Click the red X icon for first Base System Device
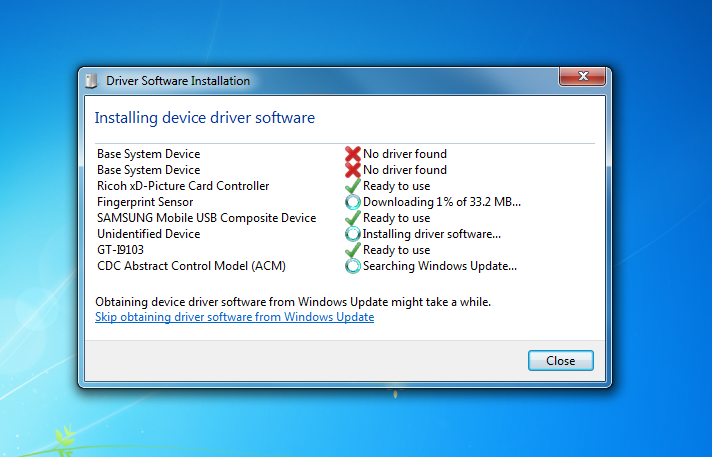 point(352,154)
